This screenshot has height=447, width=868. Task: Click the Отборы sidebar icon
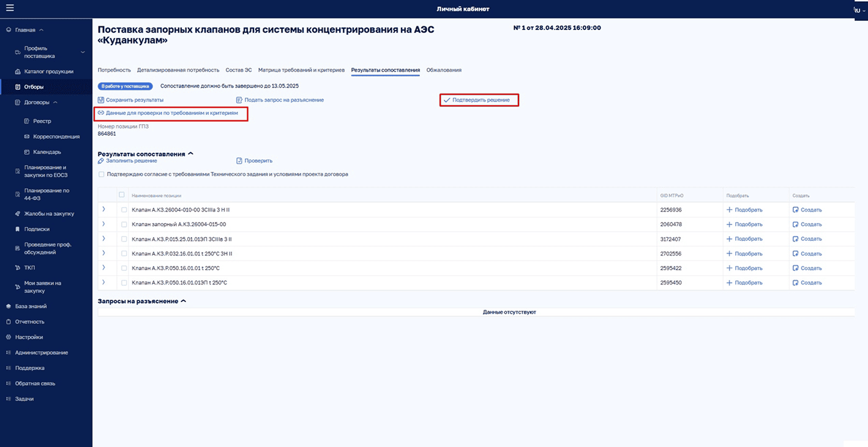(x=18, y=87)
